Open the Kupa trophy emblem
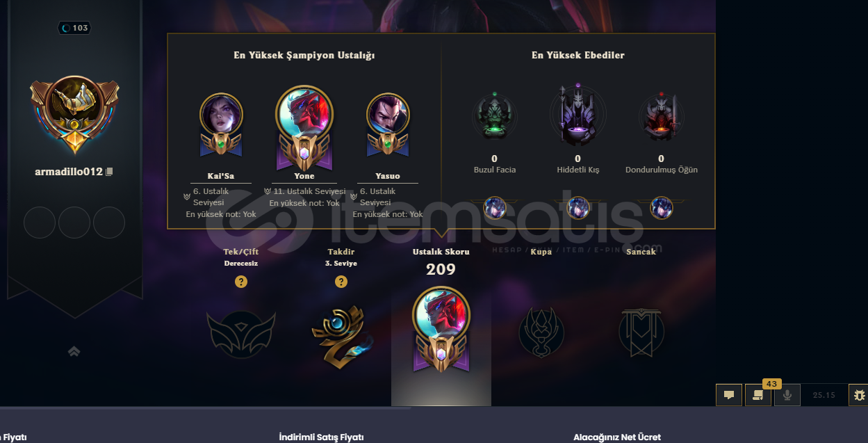The width and height of the screenshot is (868, 443). (x=541, y=332)
